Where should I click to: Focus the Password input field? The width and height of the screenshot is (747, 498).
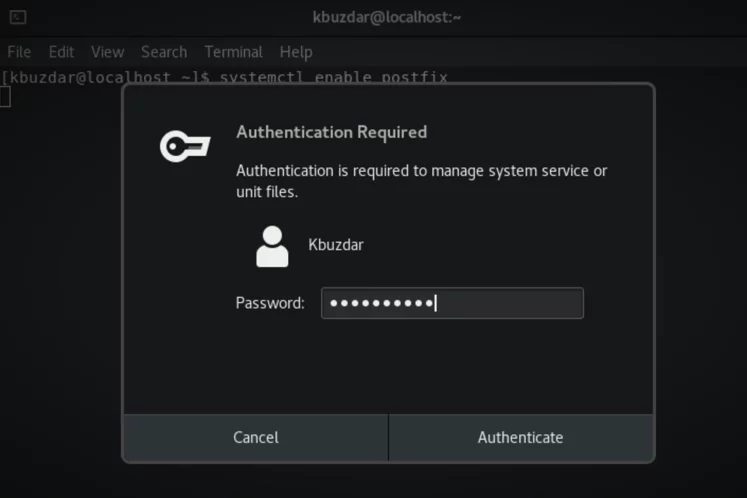click(x=452, y=303)
